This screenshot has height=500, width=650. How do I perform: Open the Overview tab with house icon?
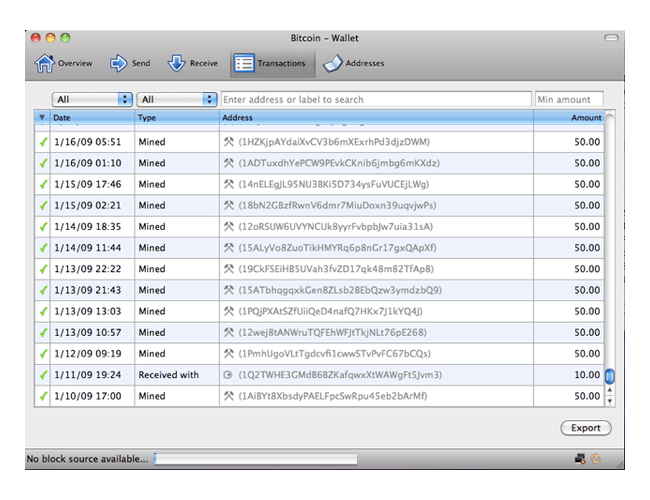pos(63,63)
